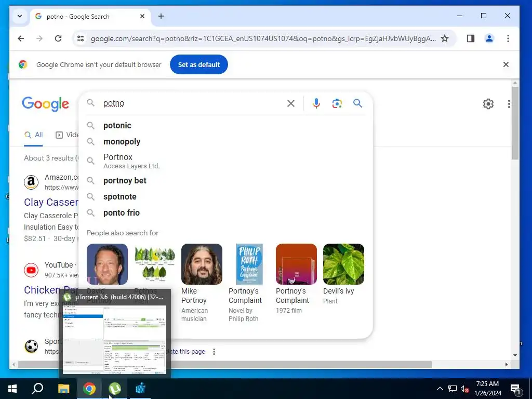This screenshot has width=532, height=399.
Task: Clear the search box with X
Action: coord(291,103)
